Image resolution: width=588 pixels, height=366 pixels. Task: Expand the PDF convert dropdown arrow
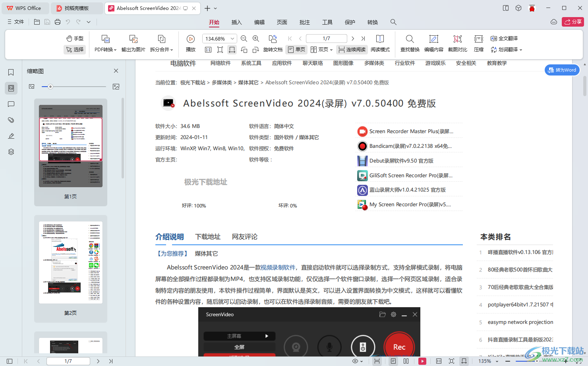tap(115, 50)
